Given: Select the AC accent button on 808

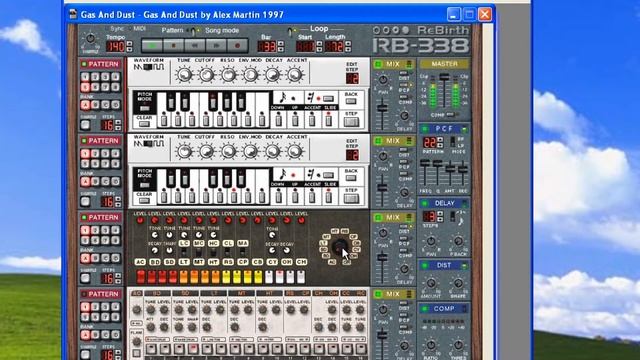Looking at the screenshot, I should pos(140,262).
